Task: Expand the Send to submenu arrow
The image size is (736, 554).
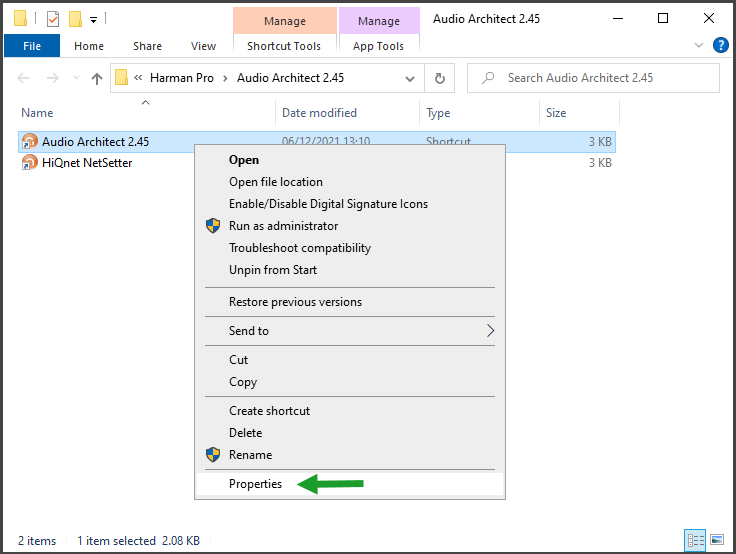Action: pos(490,331)
